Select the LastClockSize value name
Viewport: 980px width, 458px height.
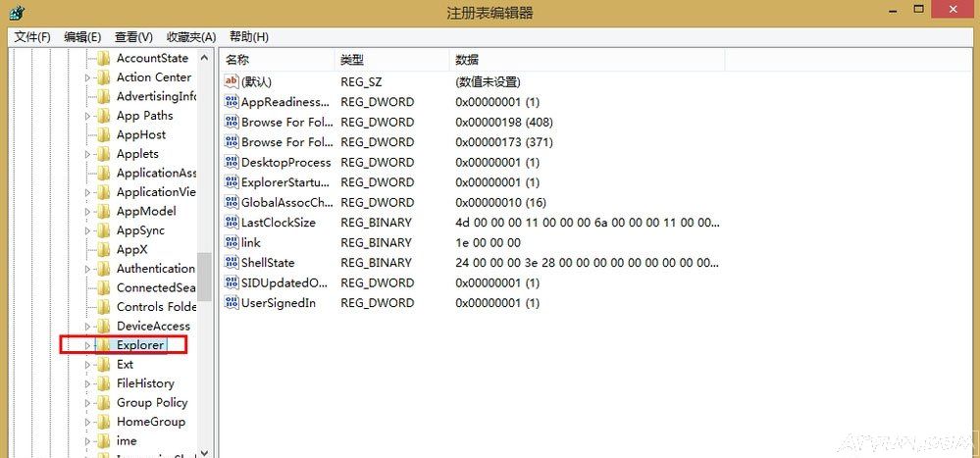pos(279,223)
